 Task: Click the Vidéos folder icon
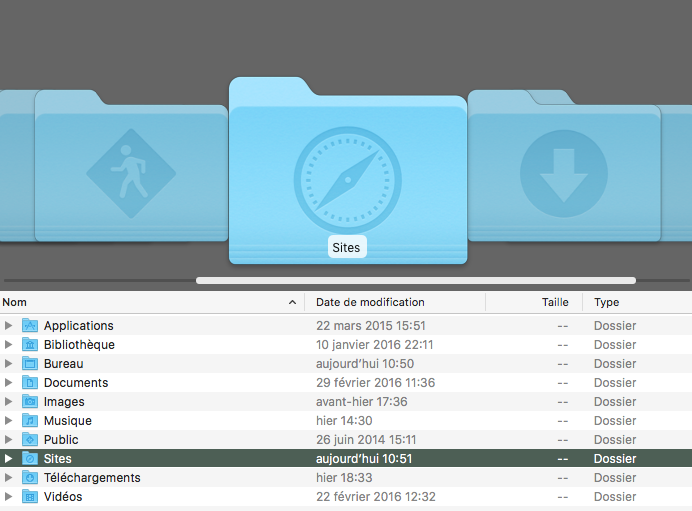pos(30,496)
